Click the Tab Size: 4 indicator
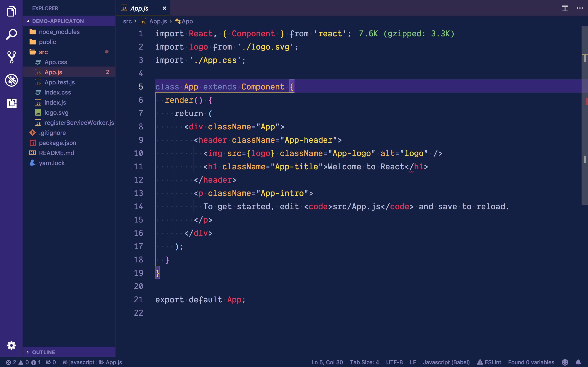This screenshot has height=367, width=588. pos(364,362)
